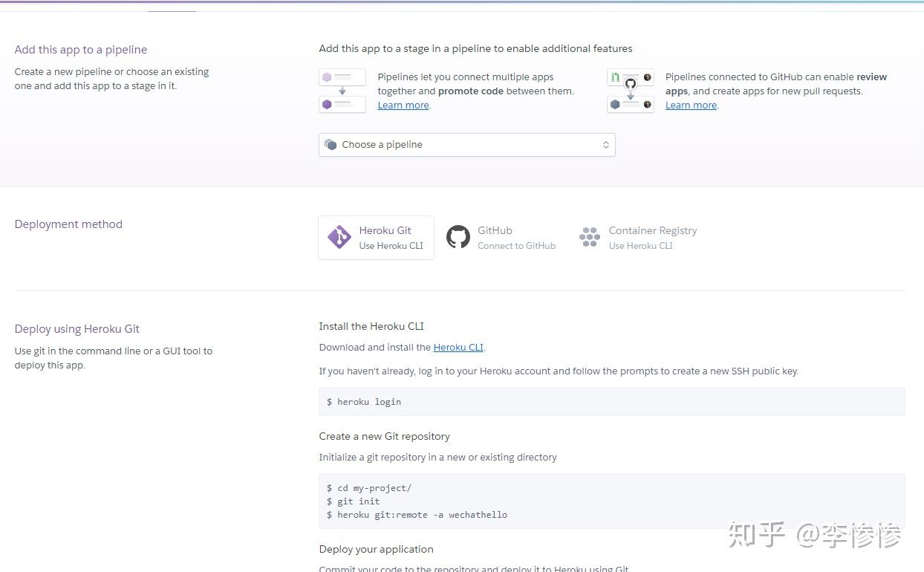Click the Create a new Git repository heading
This screenshot has height=572, width=924.
pos(384,436)
